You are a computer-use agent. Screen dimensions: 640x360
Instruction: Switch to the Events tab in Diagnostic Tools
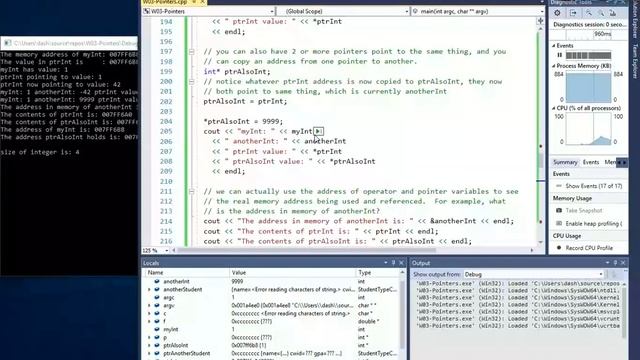tap(591, 162)
